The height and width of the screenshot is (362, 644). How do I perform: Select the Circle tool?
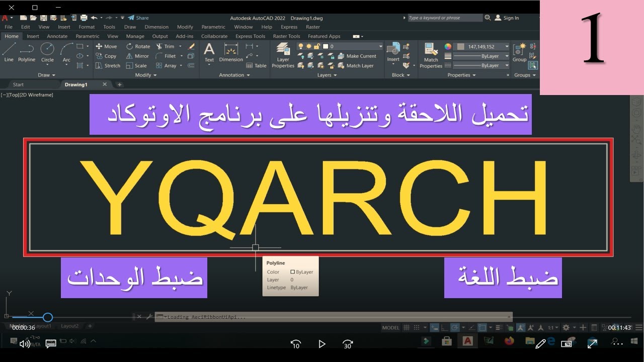[47, 52]
